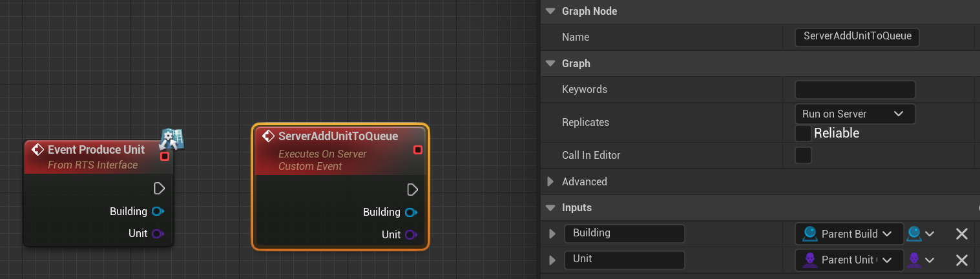This screenshot has height=279, width=980.
Task: Click the Name field containing ServerAddUnitToQueue
Action: pos(857,37)
